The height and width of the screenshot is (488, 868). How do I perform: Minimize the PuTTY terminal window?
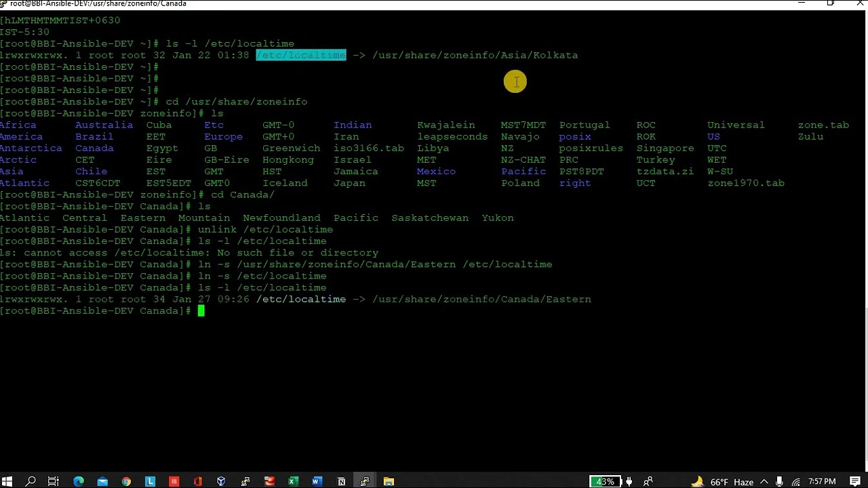[x=802, y=3]
